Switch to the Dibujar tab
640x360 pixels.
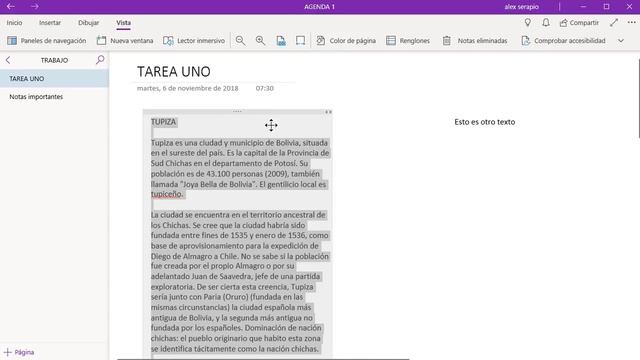coord(89,23)
